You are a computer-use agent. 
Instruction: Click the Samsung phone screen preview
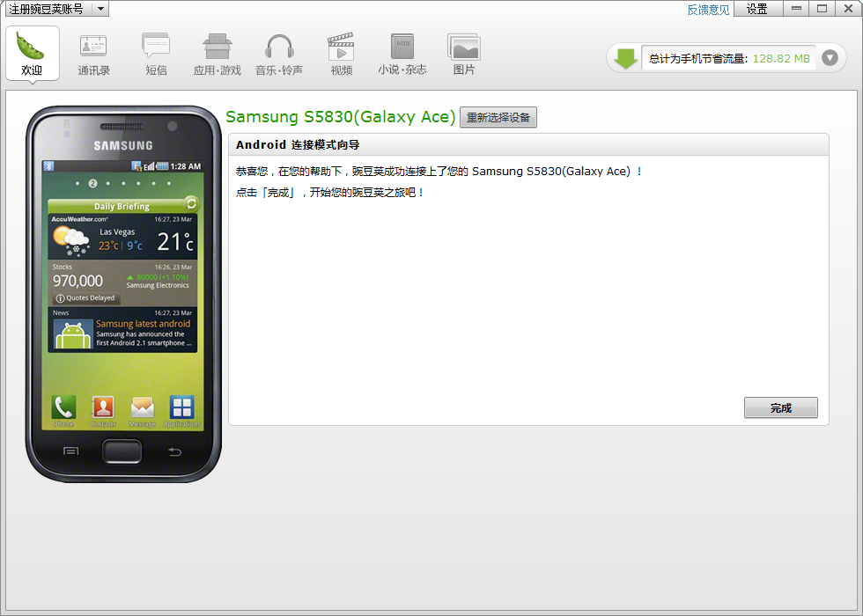coord(122,296)
